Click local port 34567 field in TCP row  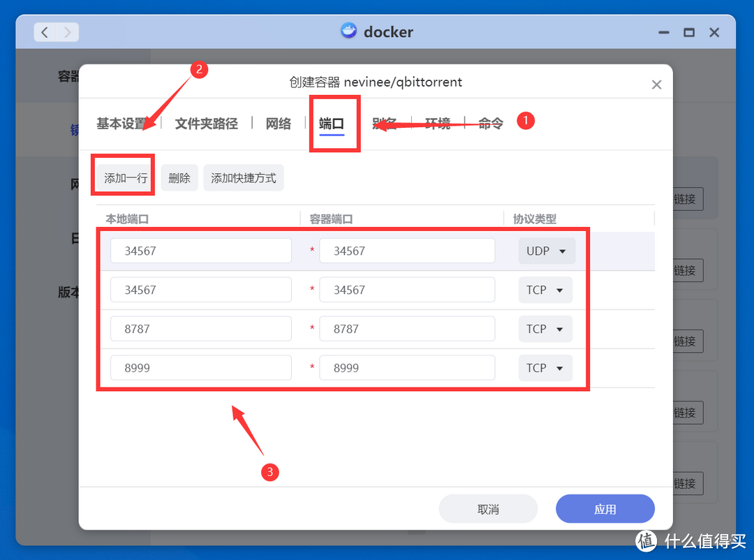[x=201, y=290]
